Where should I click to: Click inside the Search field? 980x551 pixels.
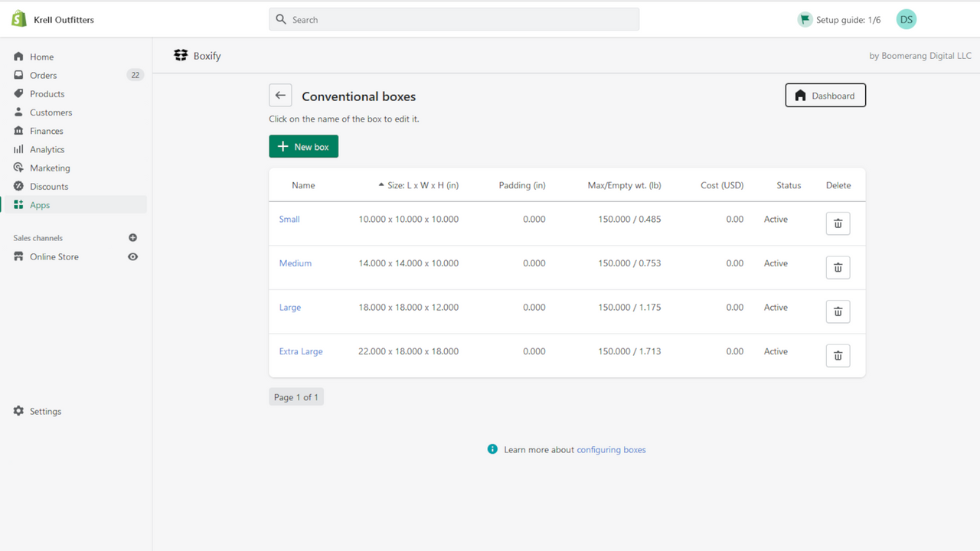tap(453, 19)
